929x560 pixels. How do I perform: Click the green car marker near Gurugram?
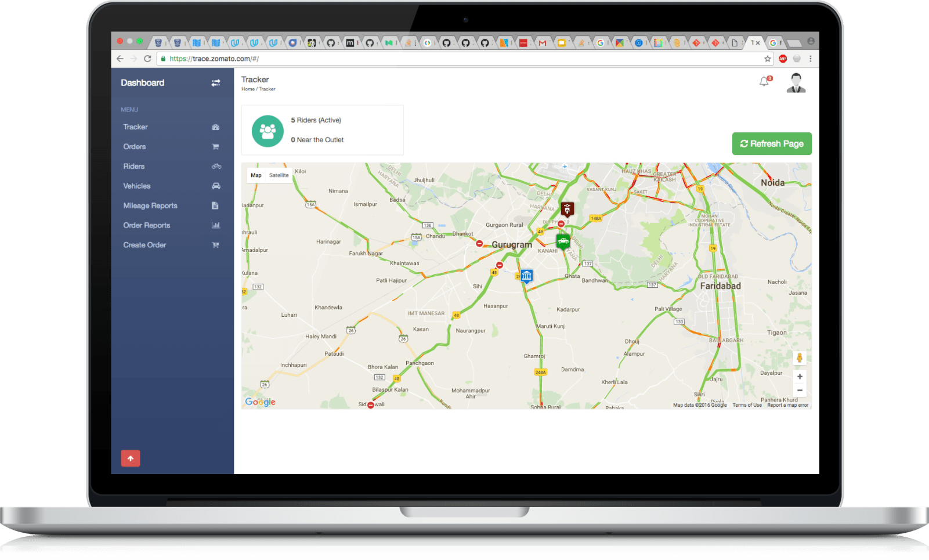tap(563, 241)
